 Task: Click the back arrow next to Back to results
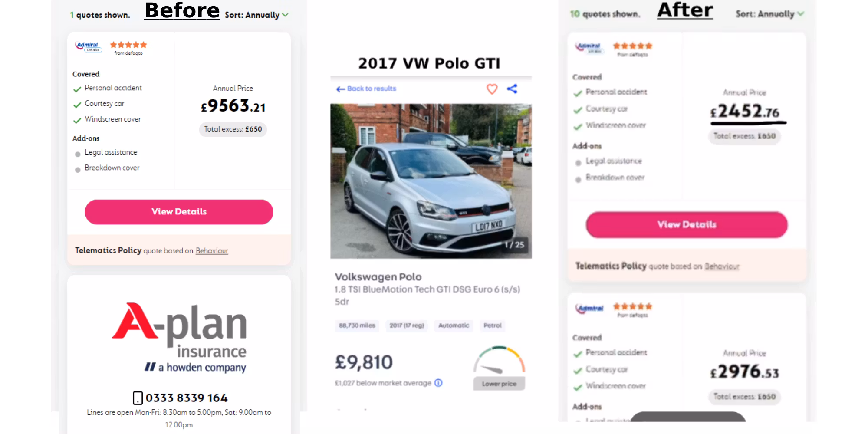click(x=341, y=89)
